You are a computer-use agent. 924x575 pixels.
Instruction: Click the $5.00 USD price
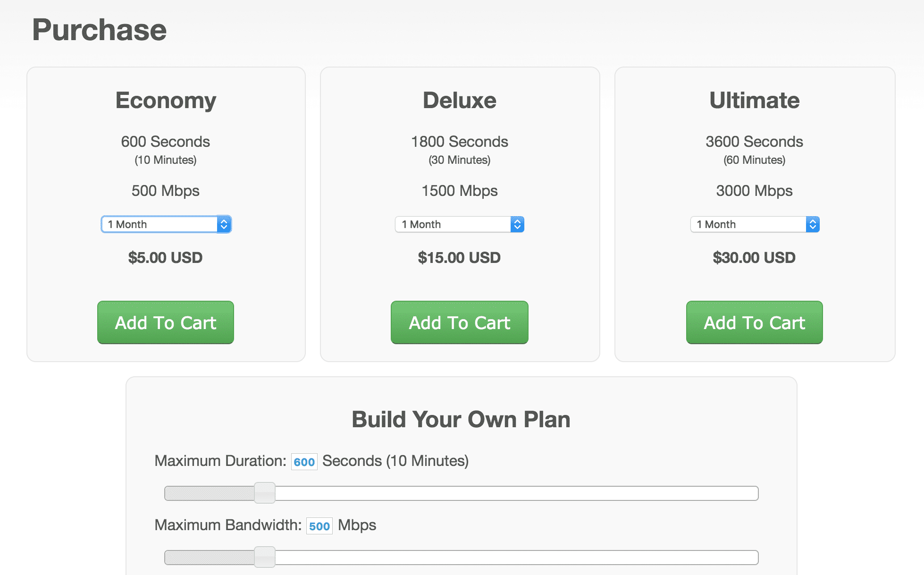point(166,258)
